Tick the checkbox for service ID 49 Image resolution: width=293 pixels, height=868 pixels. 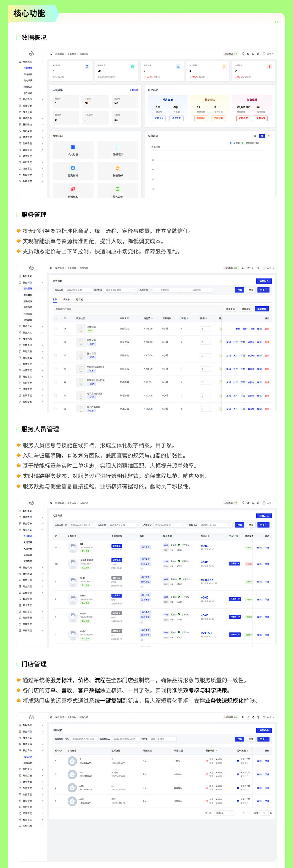click(x=56, y=355)
